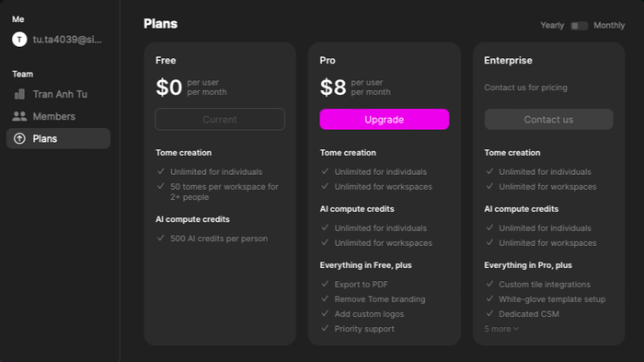Screen dimensions: 644x362
Task: Click the chevron next to 5 more
Action: [516, 329]
